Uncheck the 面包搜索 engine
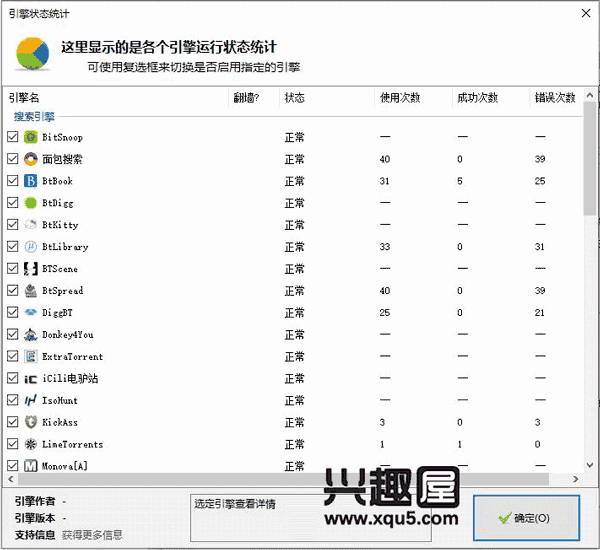 [13, 159]
